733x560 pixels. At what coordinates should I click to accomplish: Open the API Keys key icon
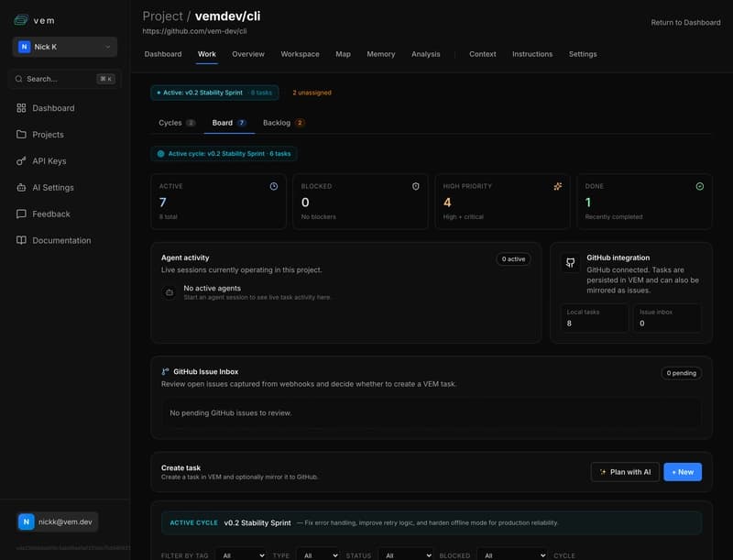20,161
